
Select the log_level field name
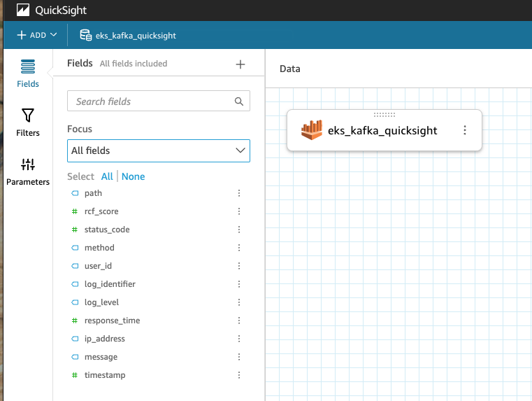[101, 302]
